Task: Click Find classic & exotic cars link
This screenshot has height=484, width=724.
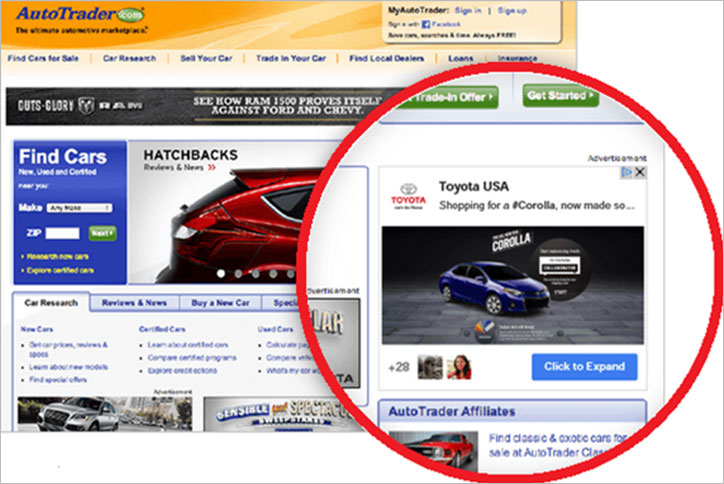Action: tap(557, 445)
